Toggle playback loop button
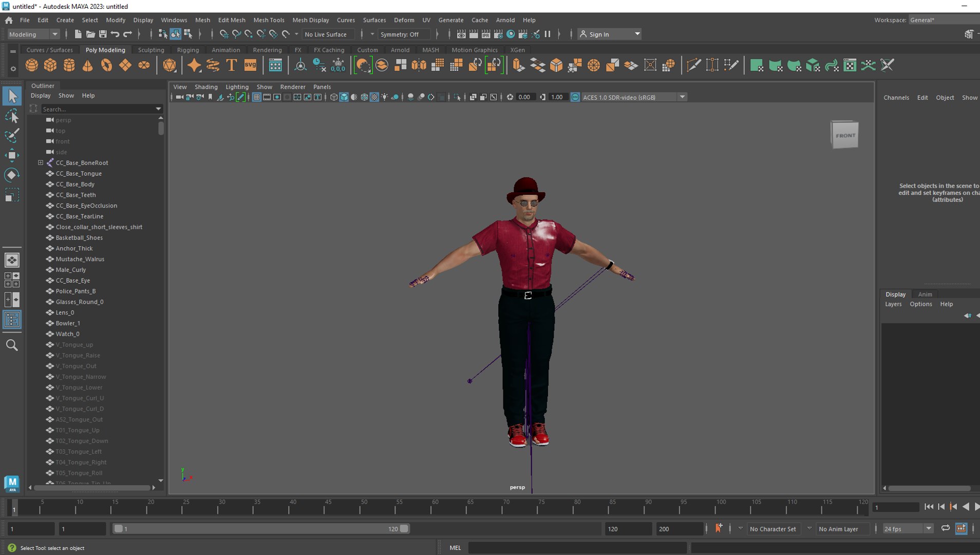Viewport: 980px width, 555px height. 945,528
